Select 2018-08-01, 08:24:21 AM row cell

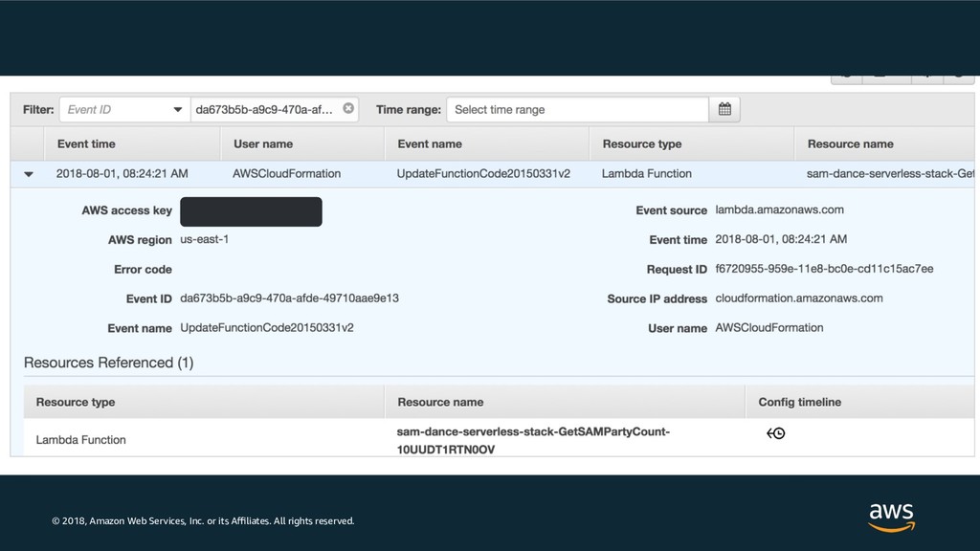click(122, 174)
